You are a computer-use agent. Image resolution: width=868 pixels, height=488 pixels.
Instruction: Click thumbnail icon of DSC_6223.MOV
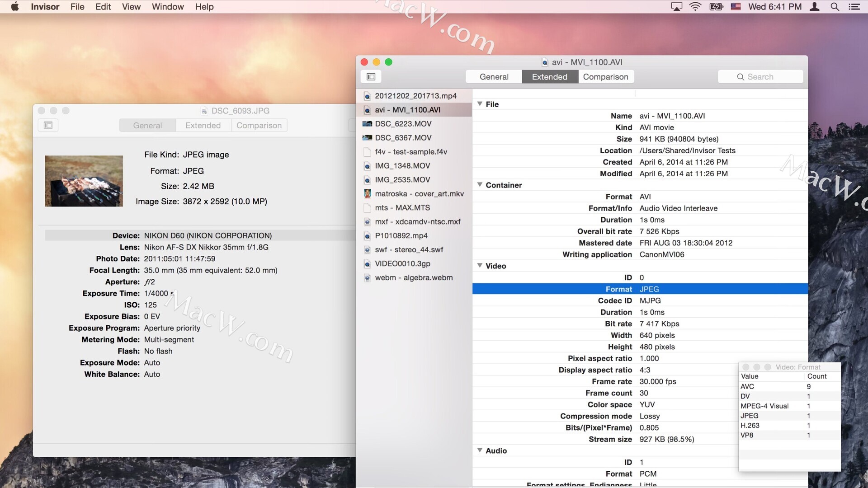coord(367,124)
